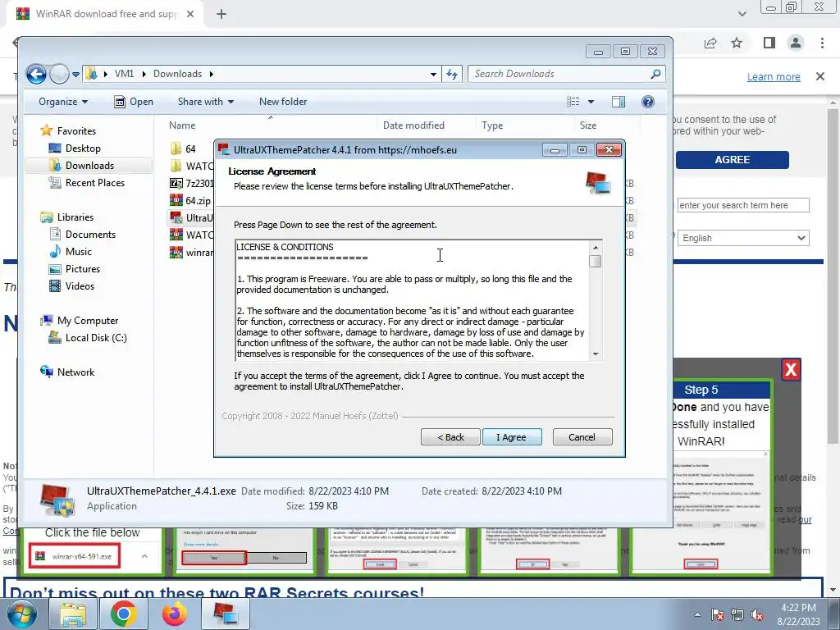Bookmark this page with the star icon
This screenshot has height=630, width=840.
(x=737, y=43)
